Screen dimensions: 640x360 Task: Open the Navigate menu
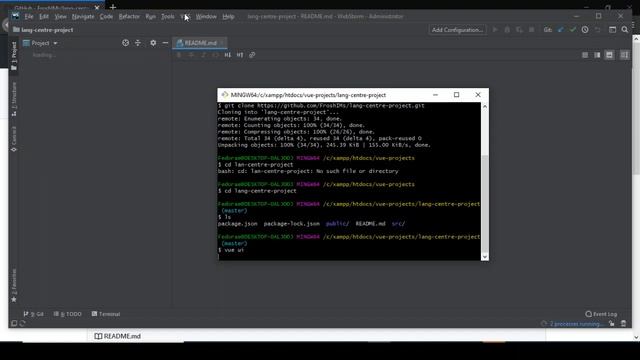click(83, 17)
